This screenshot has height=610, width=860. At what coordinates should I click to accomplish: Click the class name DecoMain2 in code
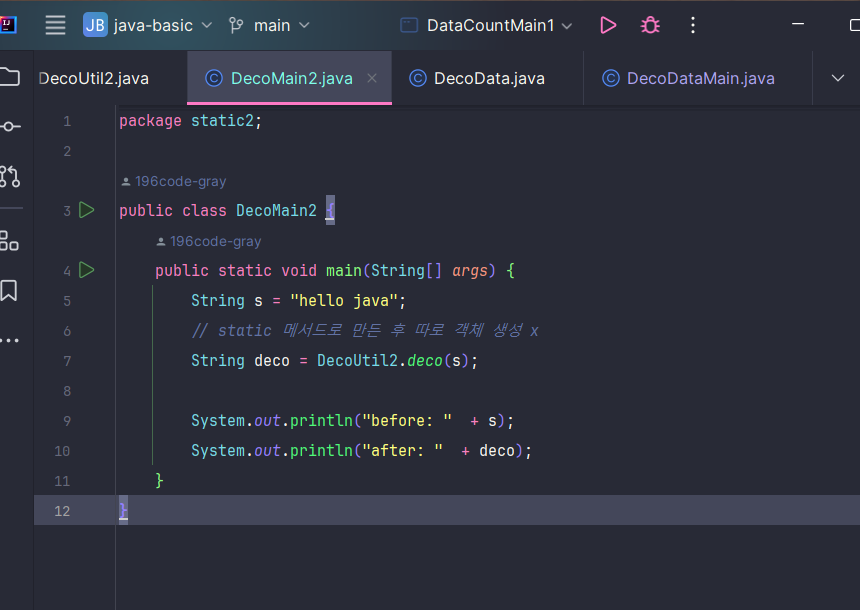click(x=276, y=211)
